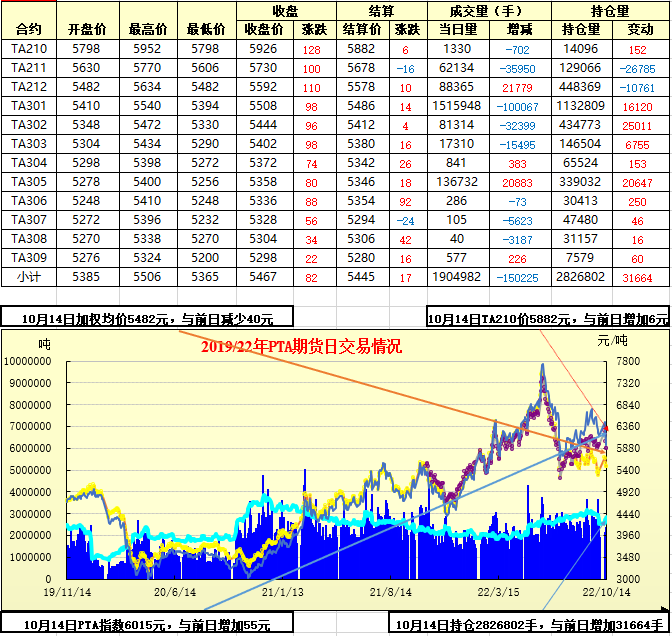Select the TA210 contract cell

(x=29, y=49)
